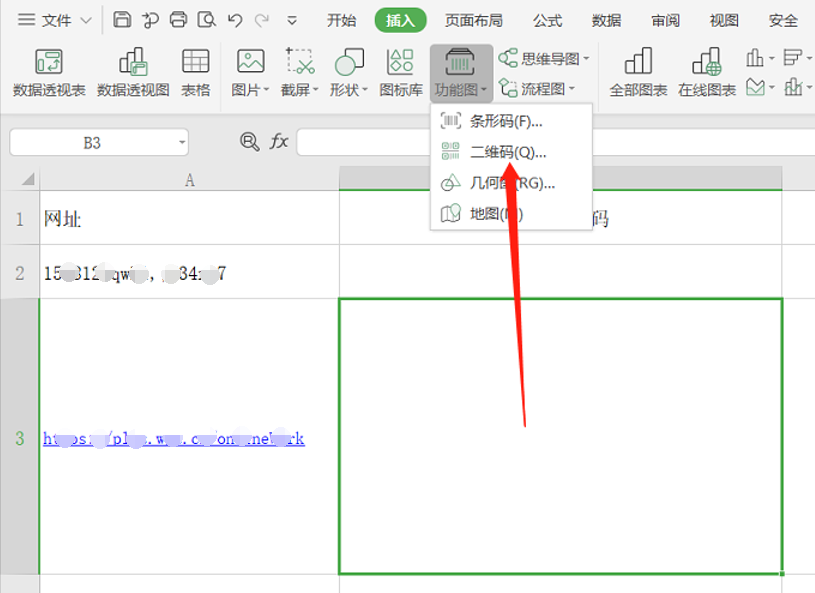This screenshot has width=815, height=593.
Task: Choose 几何图(RG)... menu item
Action: pyautogui.click(x=511, y=183)
